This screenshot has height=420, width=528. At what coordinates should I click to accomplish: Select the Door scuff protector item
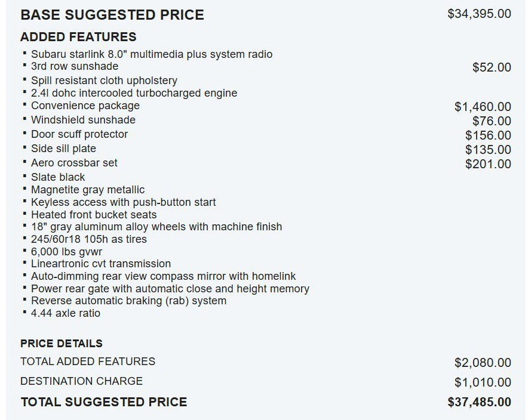[79, 134]
